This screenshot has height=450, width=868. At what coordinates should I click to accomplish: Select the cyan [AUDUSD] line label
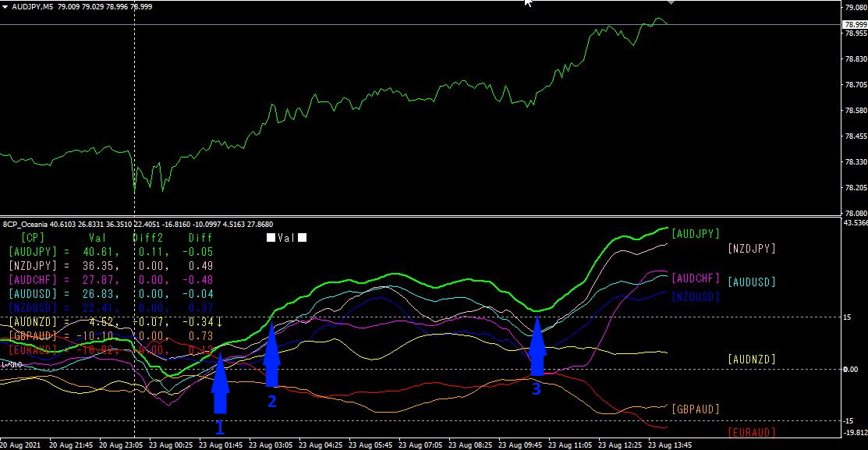click(x=752, y=282)
